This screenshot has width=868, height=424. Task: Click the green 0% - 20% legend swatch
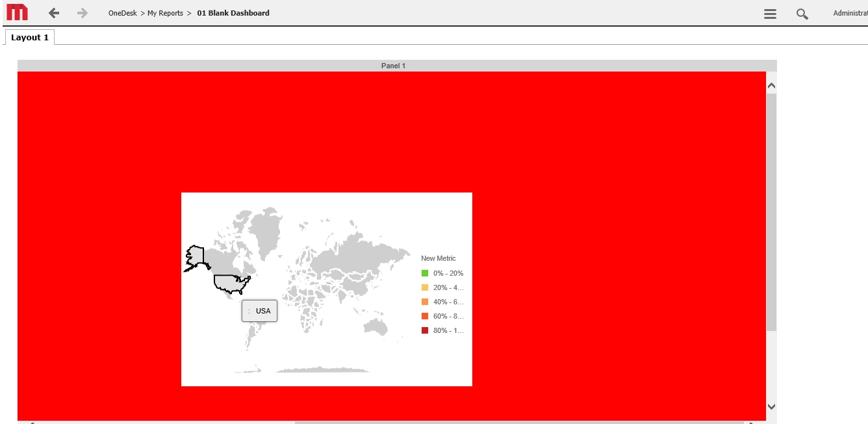click(x=425, y=273)
